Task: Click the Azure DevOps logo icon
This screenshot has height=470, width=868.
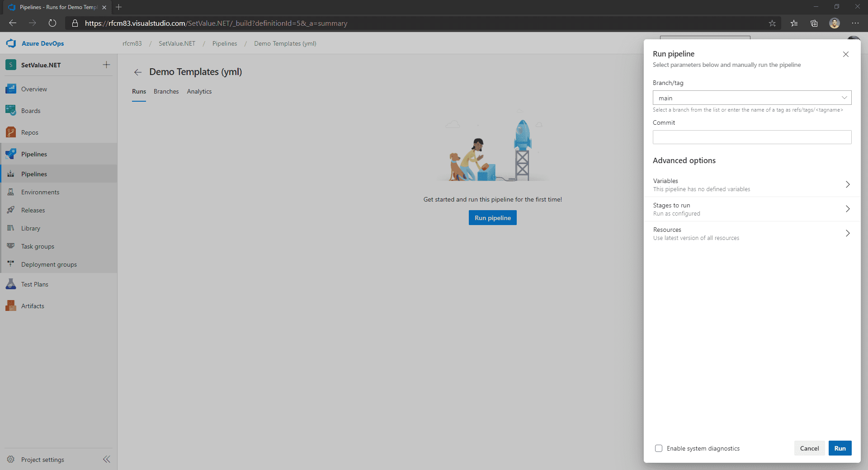Action: [11, 43]
